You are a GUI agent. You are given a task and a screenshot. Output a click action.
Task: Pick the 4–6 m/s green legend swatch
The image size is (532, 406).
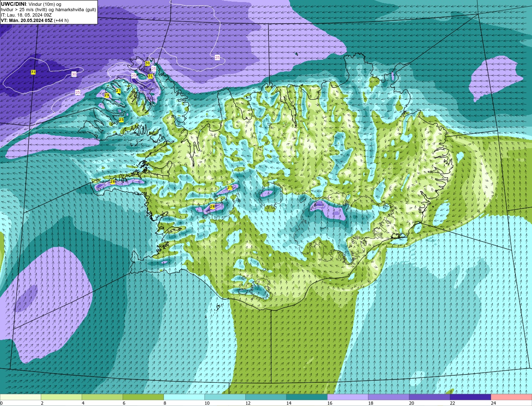pos(102,397)
